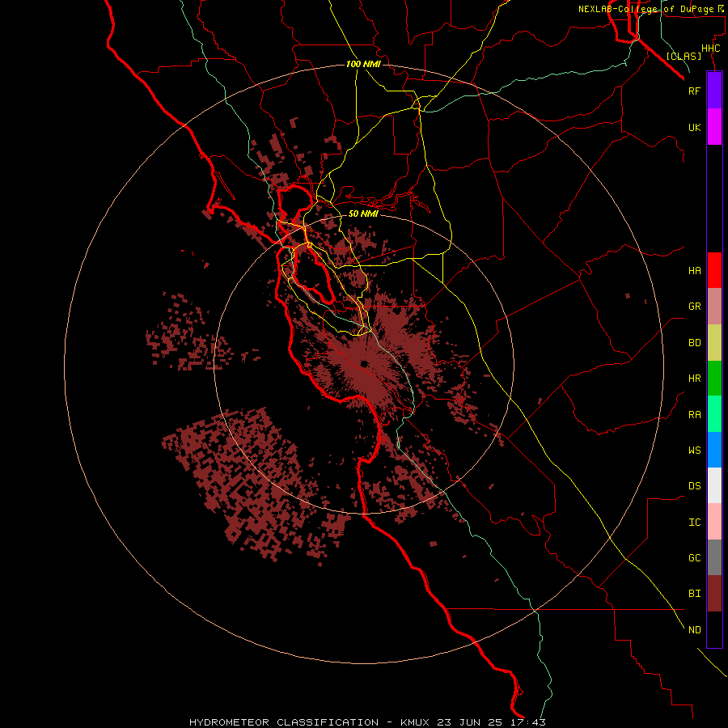Click the RF purple legend swatch
728x728 pixels.
(714, 91)
